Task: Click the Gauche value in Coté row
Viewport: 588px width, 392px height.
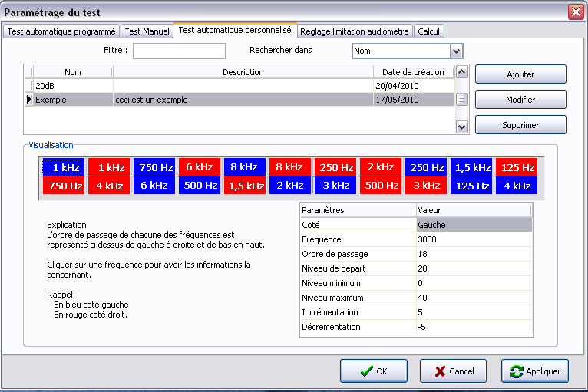Action: pyautogui.click(x=474, y=225)
